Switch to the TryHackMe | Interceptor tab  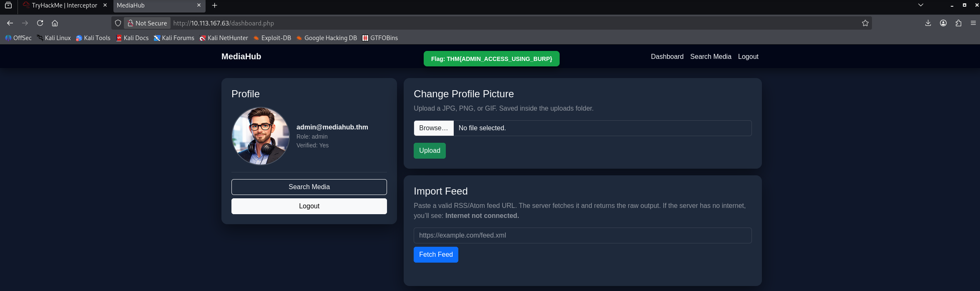coord(65,5)
